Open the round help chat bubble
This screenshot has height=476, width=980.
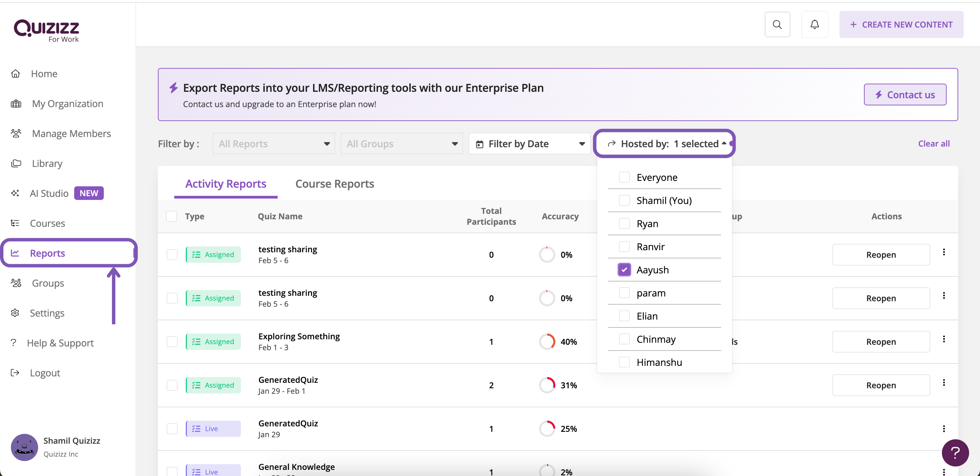point(955,453)
